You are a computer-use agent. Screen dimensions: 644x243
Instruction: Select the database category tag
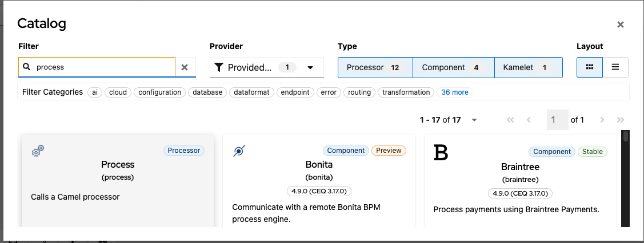pos(207,92)
